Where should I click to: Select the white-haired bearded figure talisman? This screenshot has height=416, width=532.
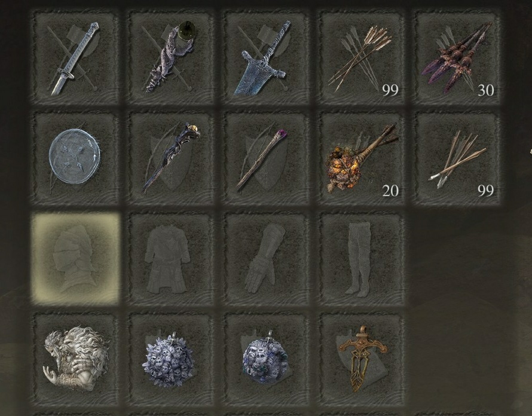click(x=75, y=359)
